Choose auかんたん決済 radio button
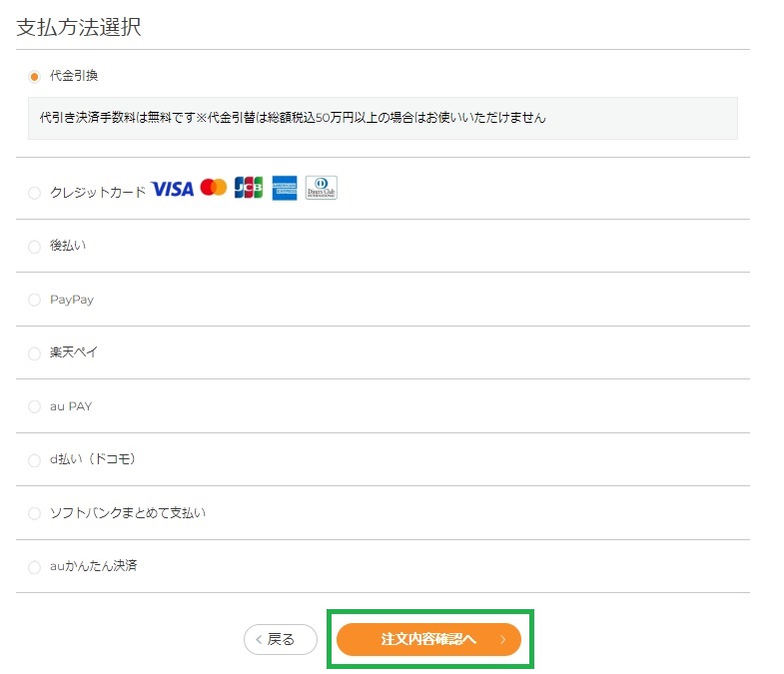Viewport: 784px width, 674px height. click(34, 567)
